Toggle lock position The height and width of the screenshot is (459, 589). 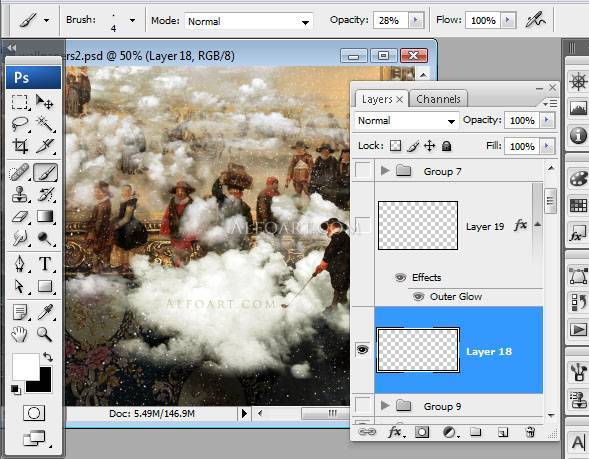point(429,146)
